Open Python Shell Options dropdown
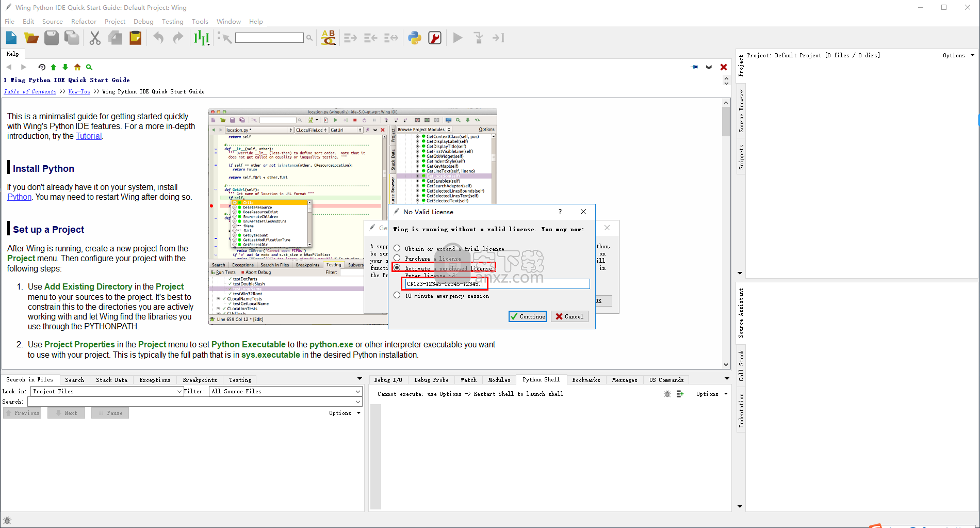 coord(712,394)
